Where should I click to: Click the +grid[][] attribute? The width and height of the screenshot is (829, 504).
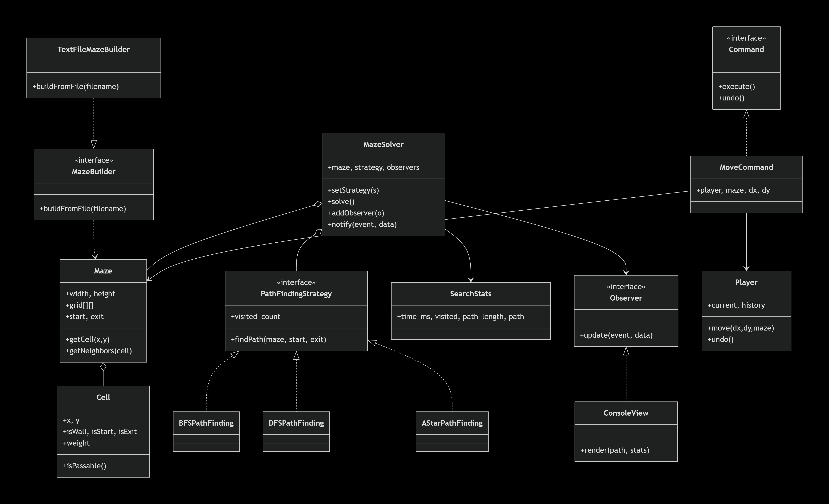79,305
